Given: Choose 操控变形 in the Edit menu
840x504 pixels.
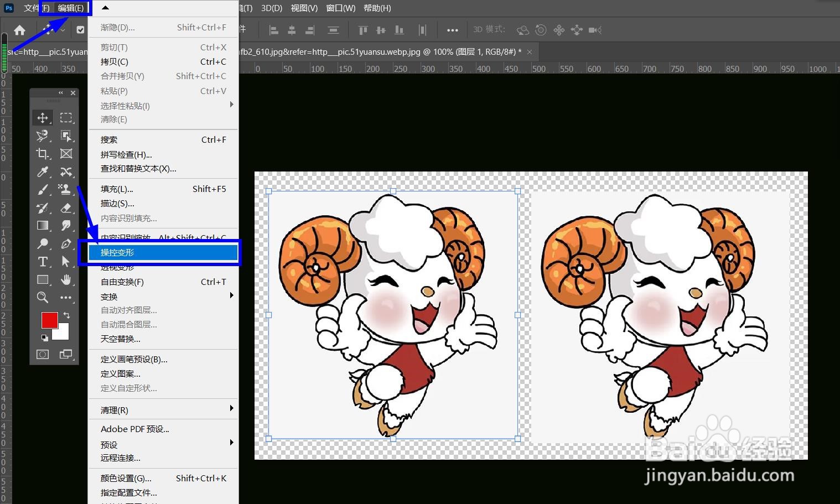Looking at the screenshot, I should [x=163, y=252].
